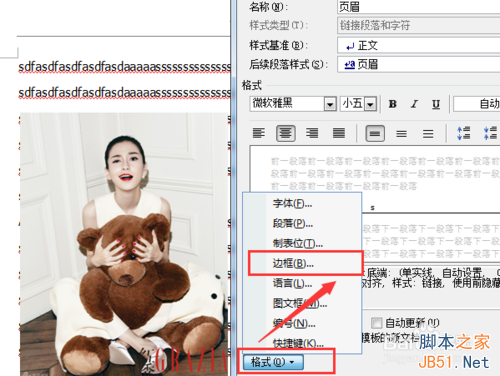Align paragraph text right

312,133
